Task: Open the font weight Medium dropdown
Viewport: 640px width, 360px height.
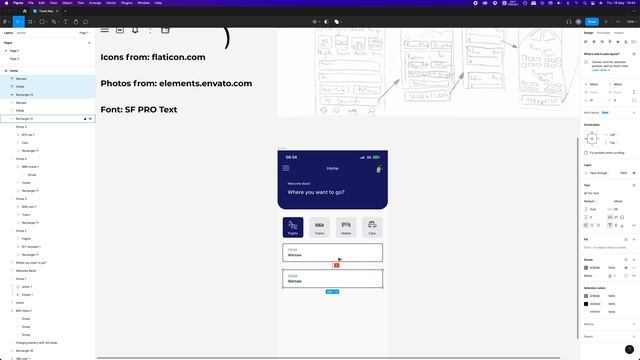Action: click(590, 201)
